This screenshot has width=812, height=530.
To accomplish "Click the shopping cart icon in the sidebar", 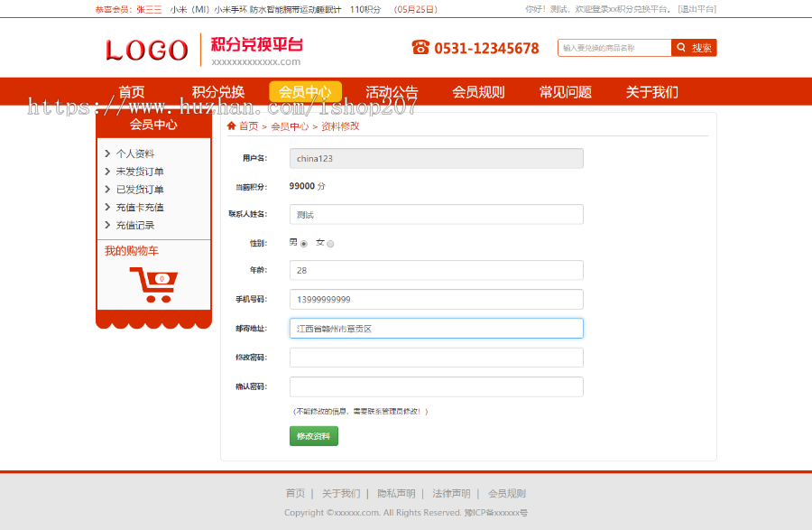I will pyautogui.click(x=153, y=284).
